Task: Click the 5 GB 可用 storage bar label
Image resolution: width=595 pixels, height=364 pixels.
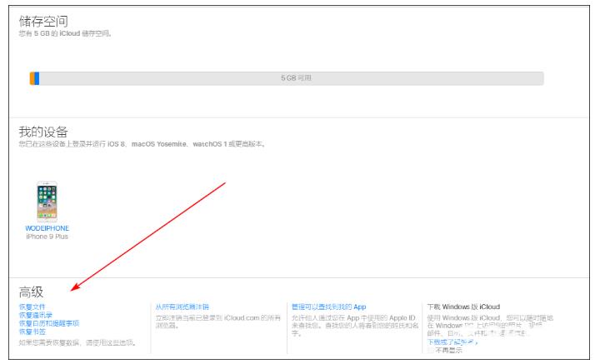Action: coord(296,78)
